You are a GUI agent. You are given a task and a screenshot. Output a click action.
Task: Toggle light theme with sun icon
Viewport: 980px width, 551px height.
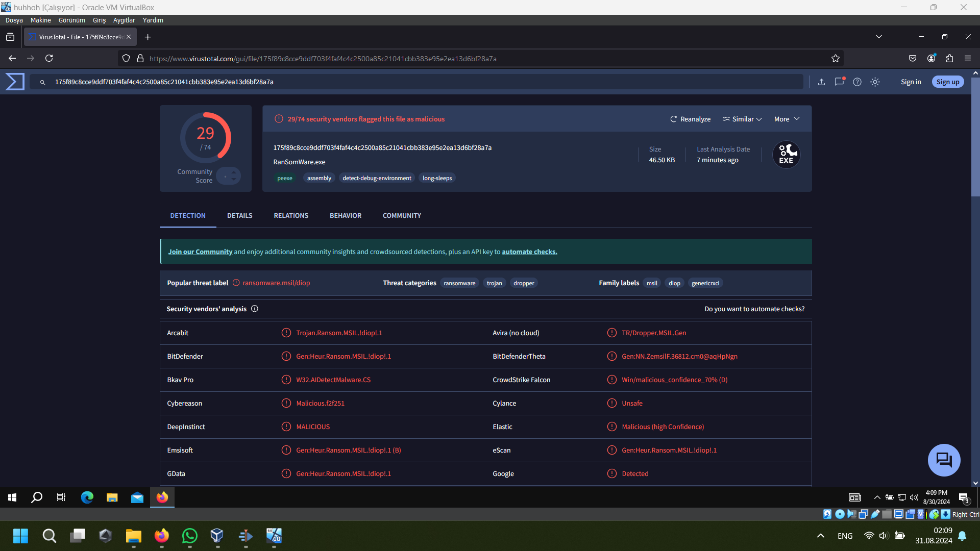coord(875,82)
